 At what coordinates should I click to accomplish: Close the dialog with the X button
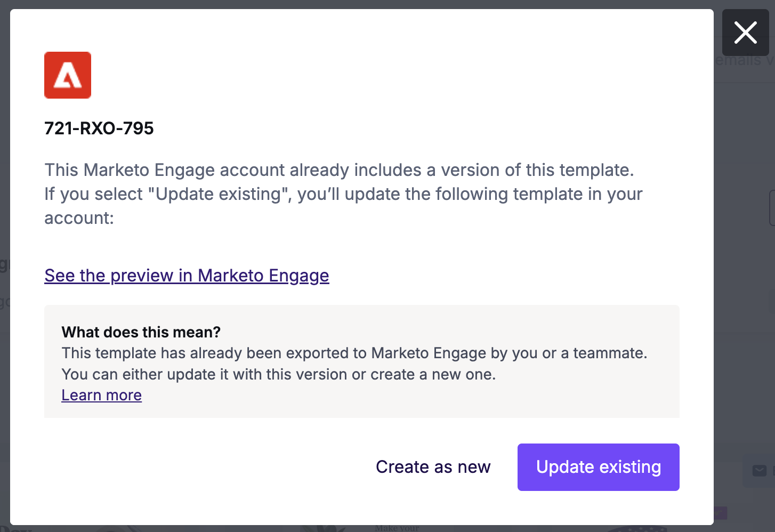coord(745,33)
